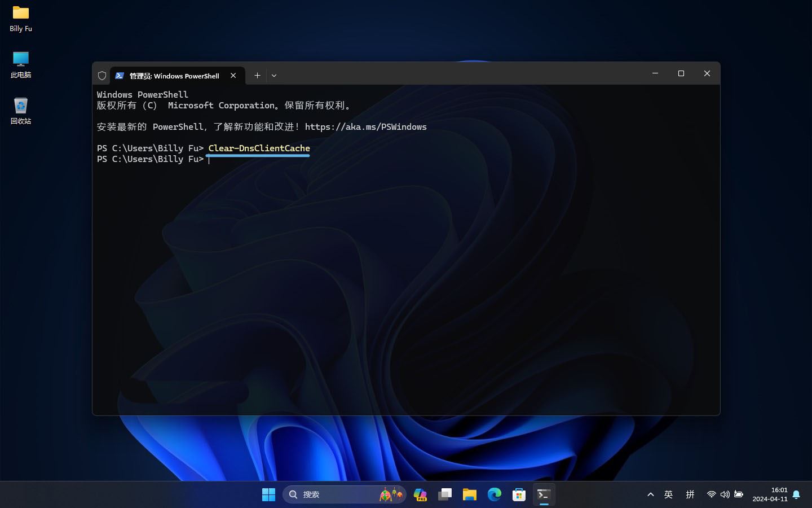Toggle the notification bell in the tray

point(796,494)
